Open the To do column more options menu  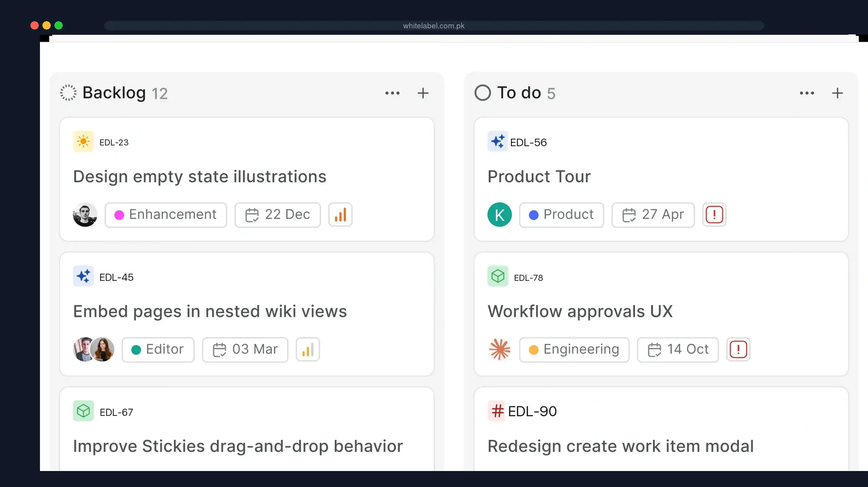tap(806, 93)
